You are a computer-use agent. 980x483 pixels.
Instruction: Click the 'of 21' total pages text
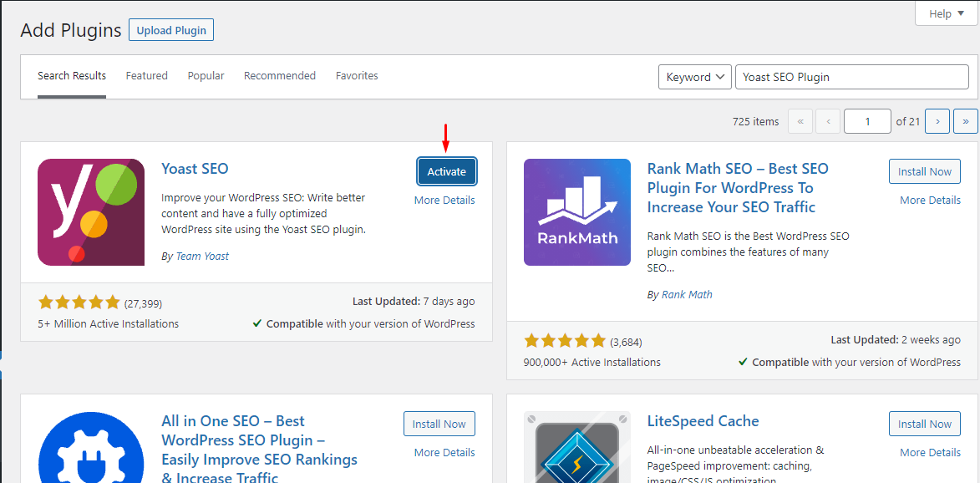coord(908,122)
